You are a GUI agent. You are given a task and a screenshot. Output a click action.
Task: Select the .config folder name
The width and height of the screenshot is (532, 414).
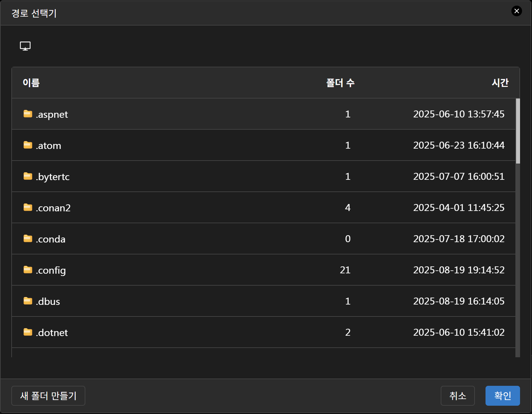(x=51, y=270)
